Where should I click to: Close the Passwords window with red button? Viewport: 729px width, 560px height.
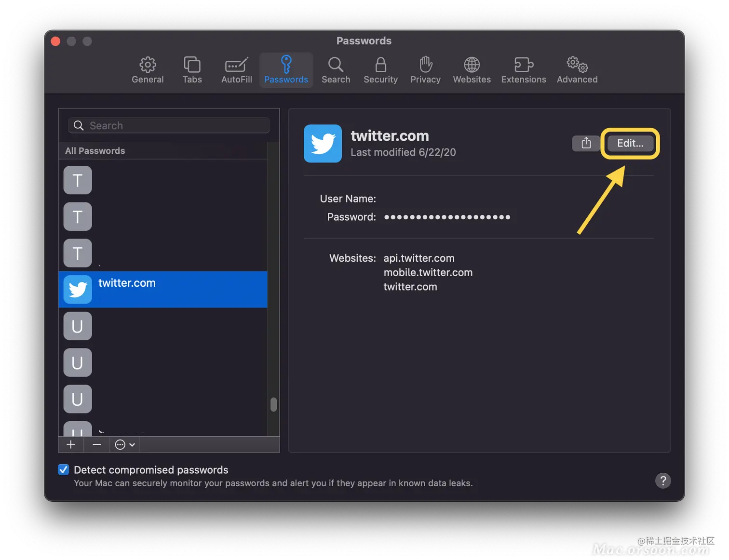click(55, 41)
